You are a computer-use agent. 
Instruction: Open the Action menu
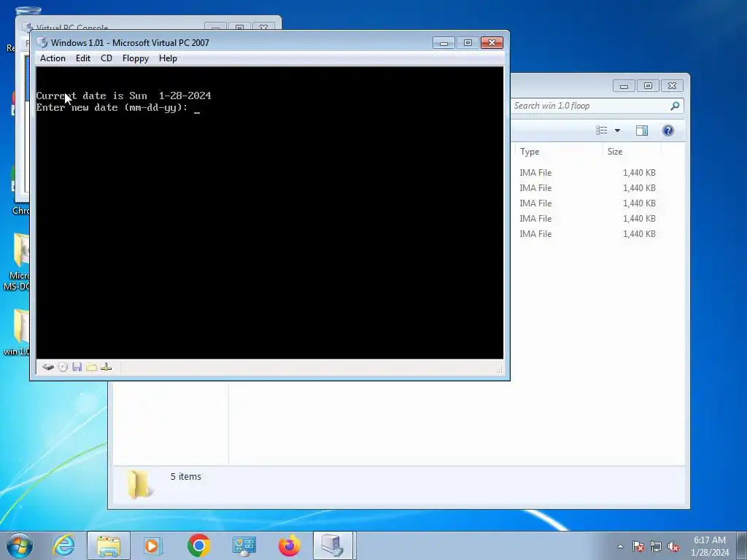point(53,58)
